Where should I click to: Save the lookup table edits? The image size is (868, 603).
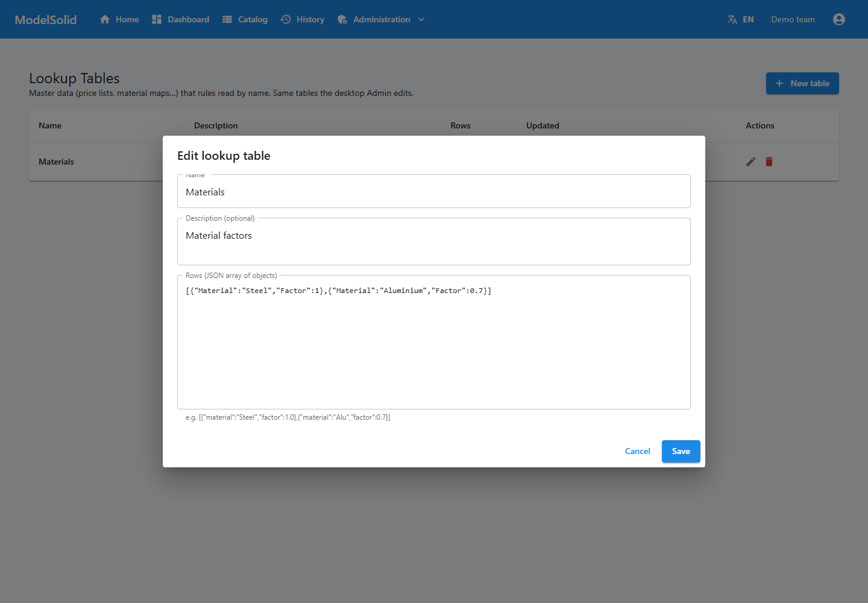point(681,451)
